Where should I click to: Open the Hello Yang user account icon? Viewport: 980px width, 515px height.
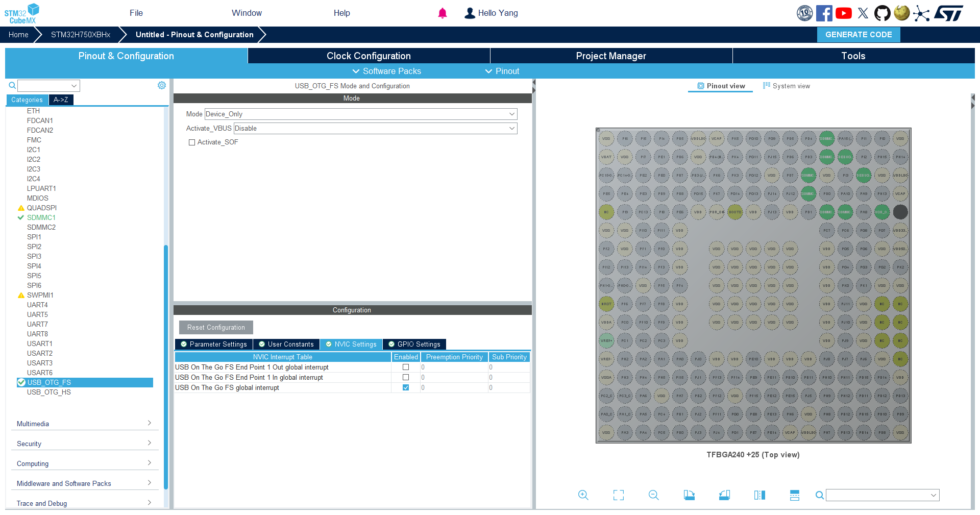(470, 13)
